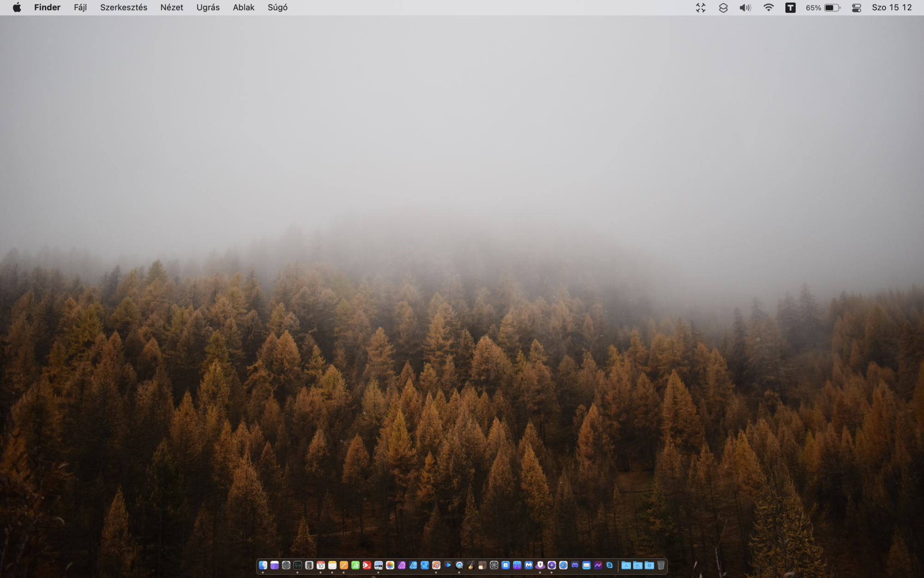Open the purple window app in Dock
Image resolution: width=924 pixels, height=578 pixels.
click(274, 565)
